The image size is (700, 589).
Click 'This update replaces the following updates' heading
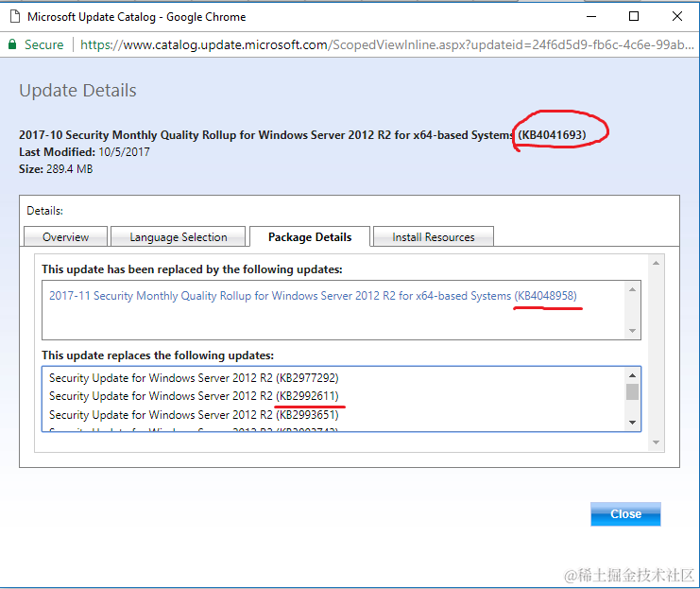[158, 355]
